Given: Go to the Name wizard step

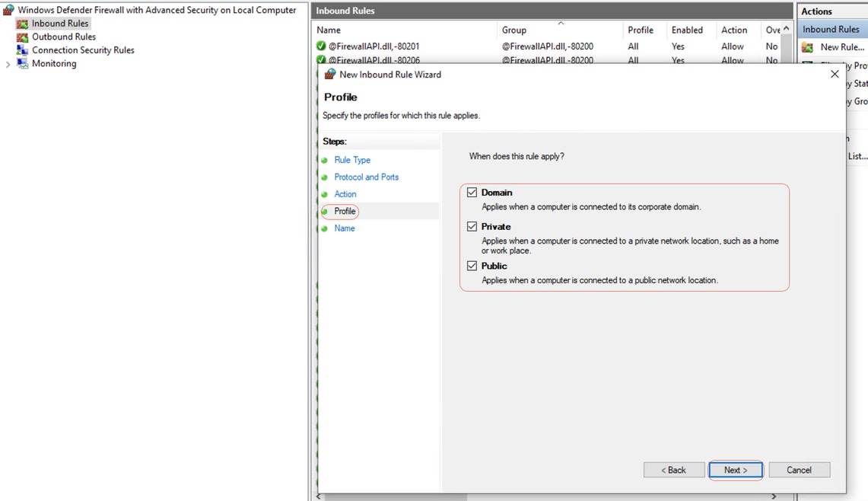Looking at the screenshot, I should click(x=345, y=228).
